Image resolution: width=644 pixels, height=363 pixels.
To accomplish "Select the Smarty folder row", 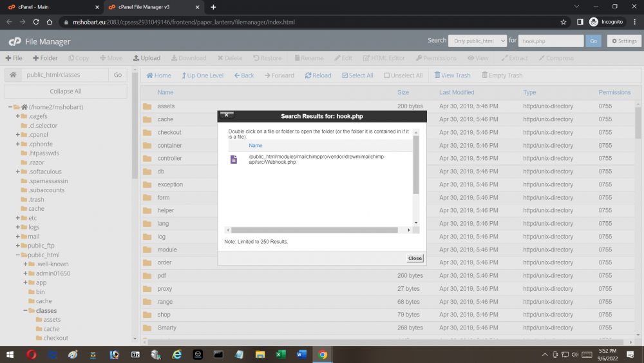I will (388, 328).
